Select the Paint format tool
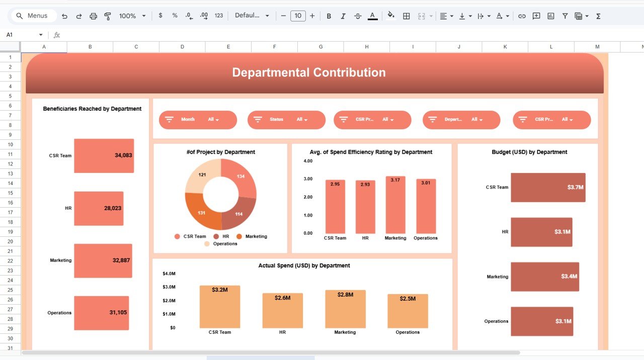The image size is (644, 360). [x=107, y=16]
